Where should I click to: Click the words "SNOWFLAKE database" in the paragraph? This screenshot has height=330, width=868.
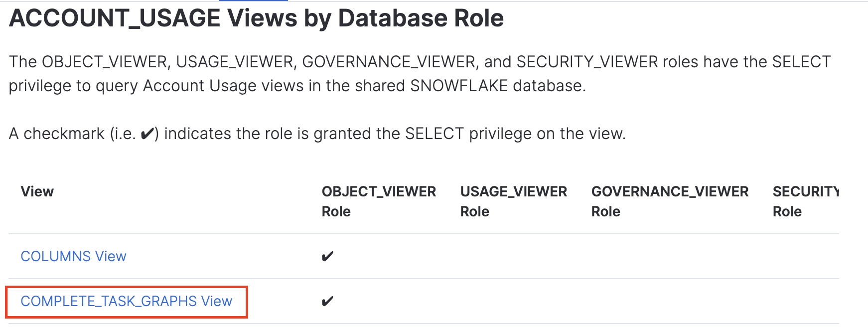[x=496, y=86]
